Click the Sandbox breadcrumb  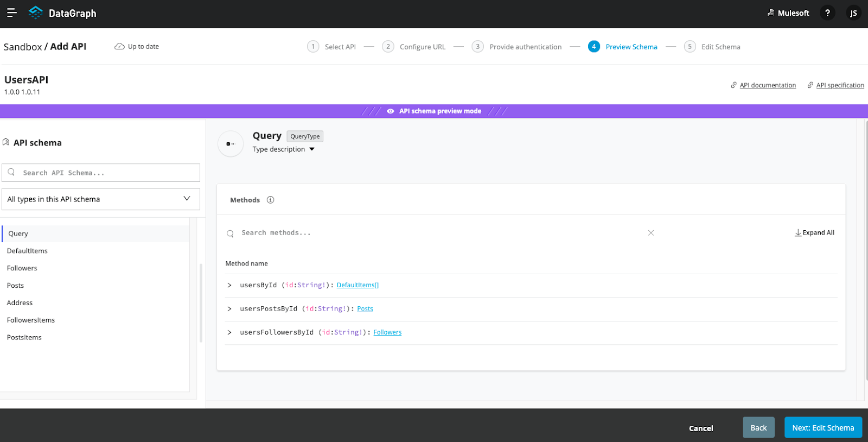(x=22, y=47)
